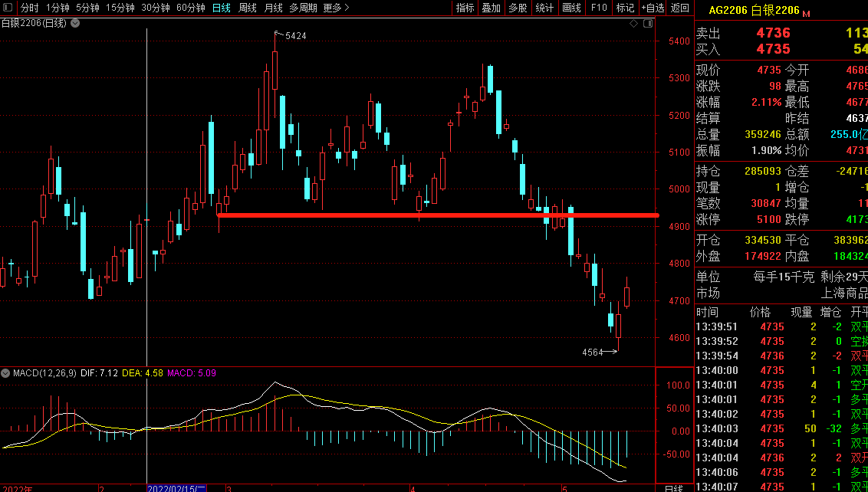Click the 日线 label on the time axis

[673, 489]
